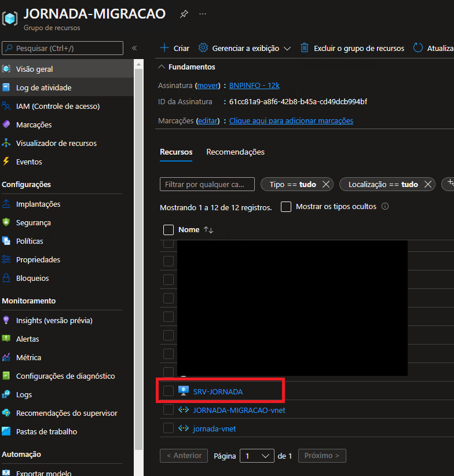
Task: Click the Anterior page button
Action: click(184, 456)
